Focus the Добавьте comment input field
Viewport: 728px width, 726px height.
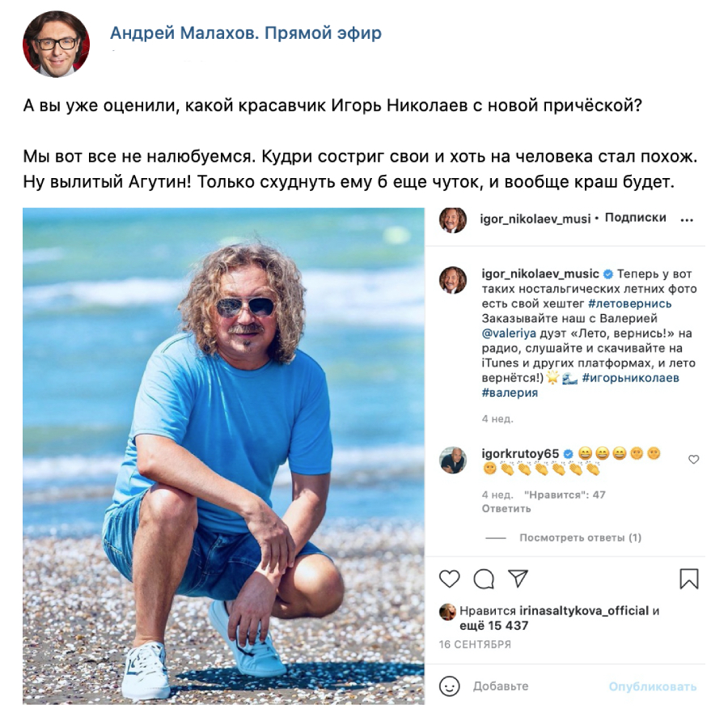539,686
